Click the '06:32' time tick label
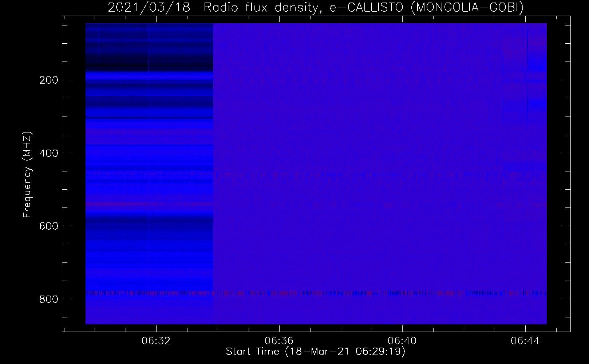This screenshot has width=589, height=364. click(156, 341)
